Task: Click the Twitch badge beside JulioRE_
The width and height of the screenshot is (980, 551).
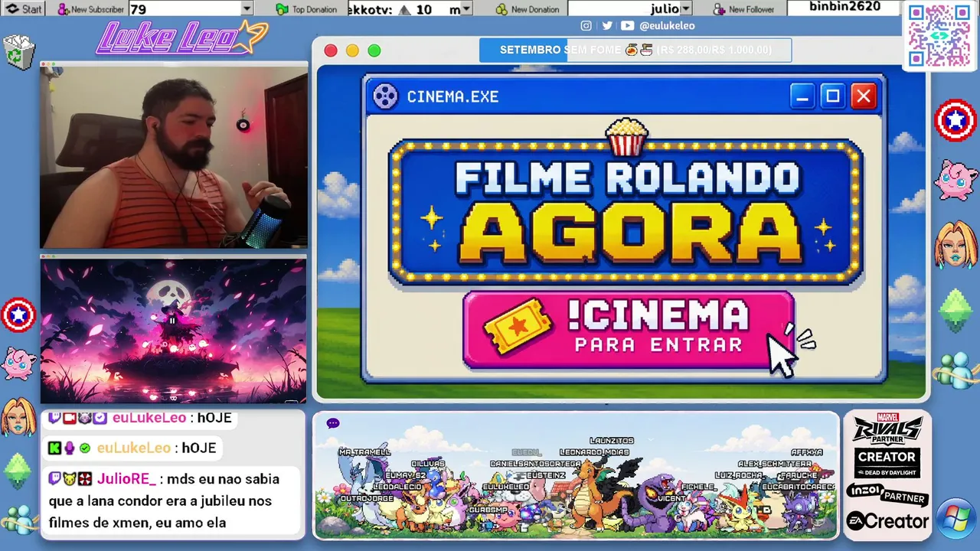Action: (54, 480)
